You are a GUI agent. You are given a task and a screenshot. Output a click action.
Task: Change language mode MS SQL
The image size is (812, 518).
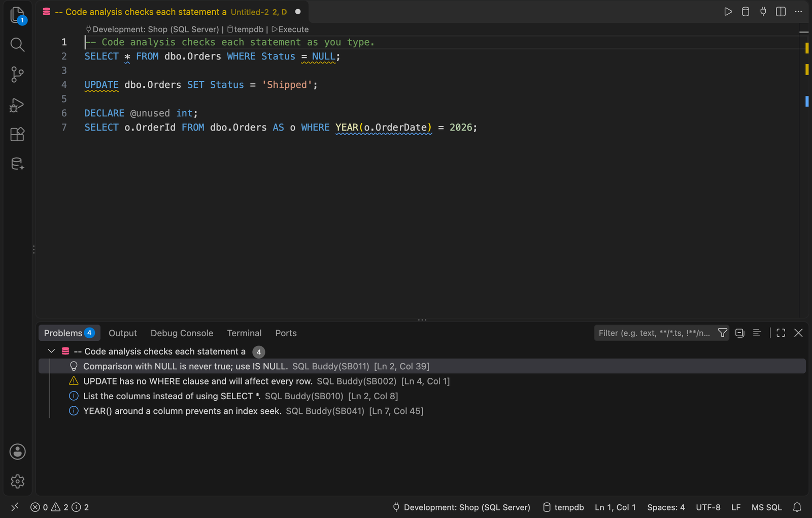pos(766,507)
